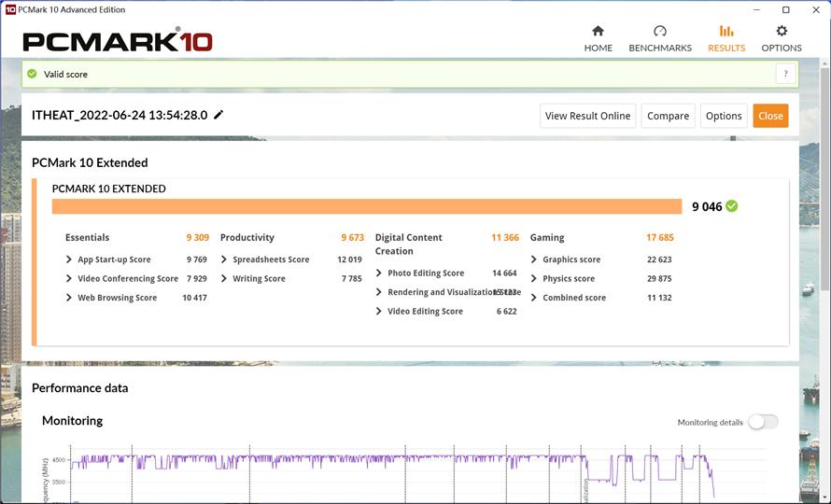831x504 pixels.
Task: Toggle the Monitoring details switch
Action: (762, 422)
